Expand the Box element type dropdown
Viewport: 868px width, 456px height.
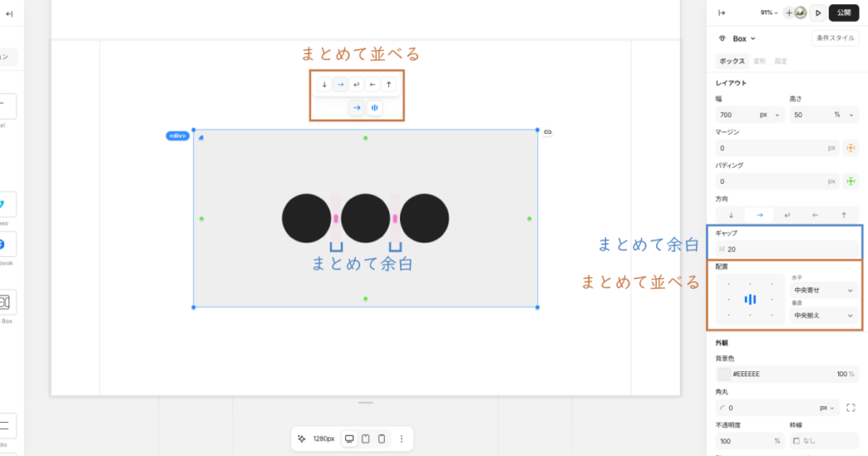(744, 39)
